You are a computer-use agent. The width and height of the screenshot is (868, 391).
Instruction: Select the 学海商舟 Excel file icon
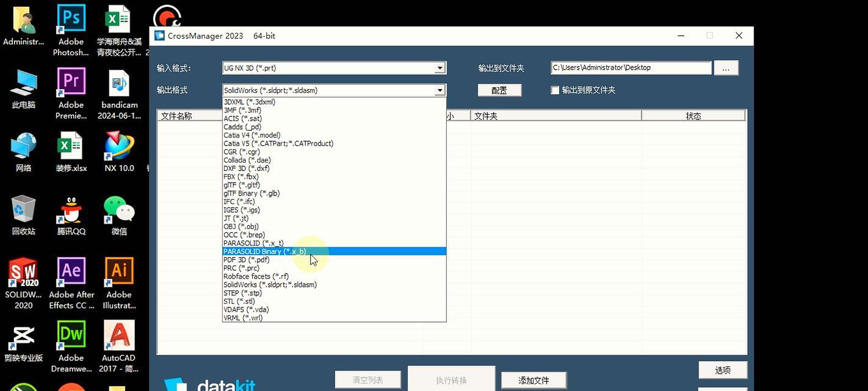click(x=119, y=31)
